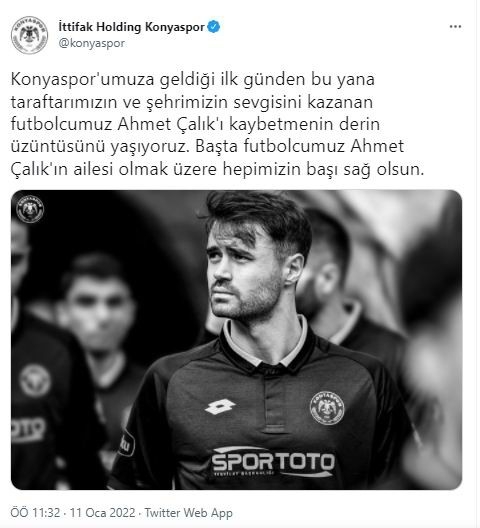Click the tweet's last line ending başı sağ olsun
The image size is (480, 528).
[x=217, y=169]
